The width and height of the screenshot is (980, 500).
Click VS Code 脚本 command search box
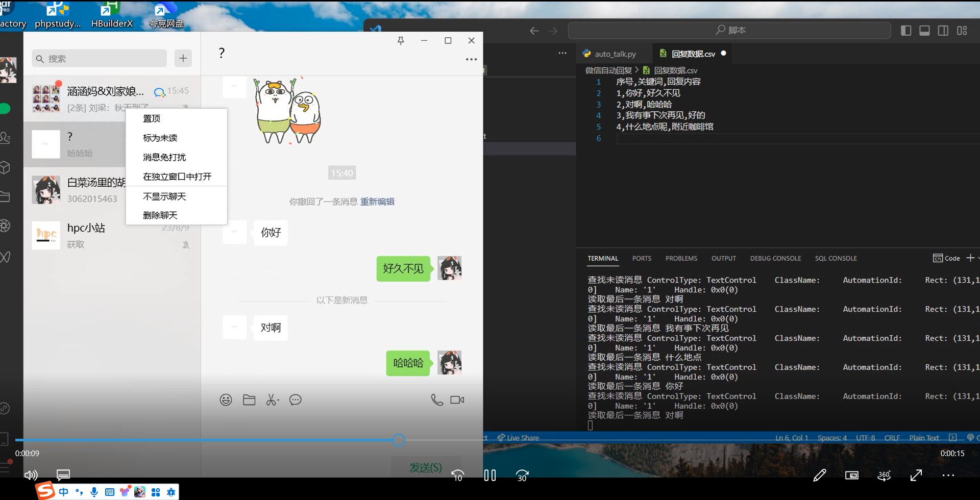click(729, 31)
